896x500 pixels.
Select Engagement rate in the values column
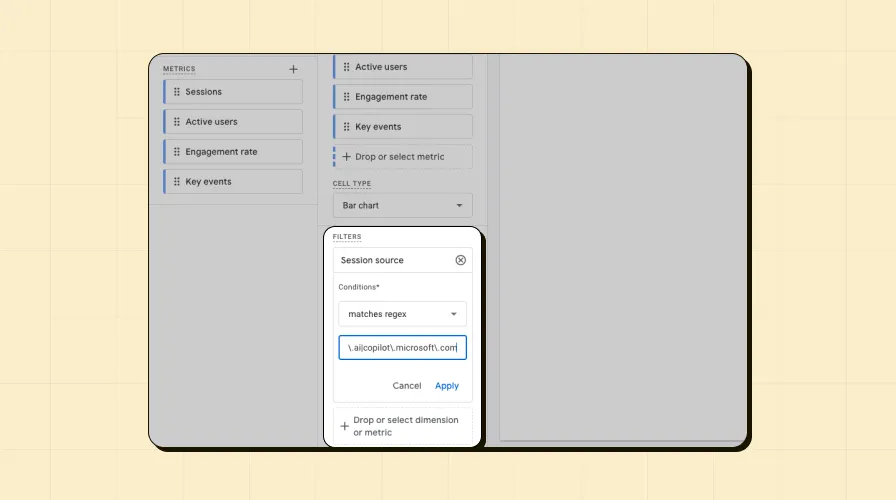(x=403, y=97)
